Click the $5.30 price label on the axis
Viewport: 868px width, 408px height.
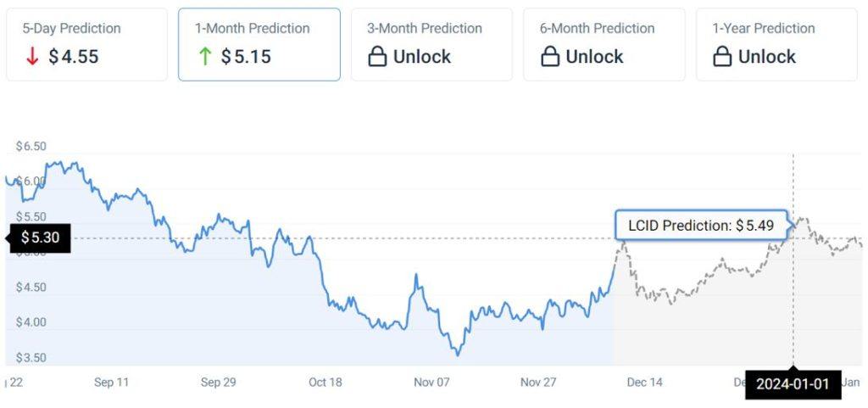(x=41, y=238)
